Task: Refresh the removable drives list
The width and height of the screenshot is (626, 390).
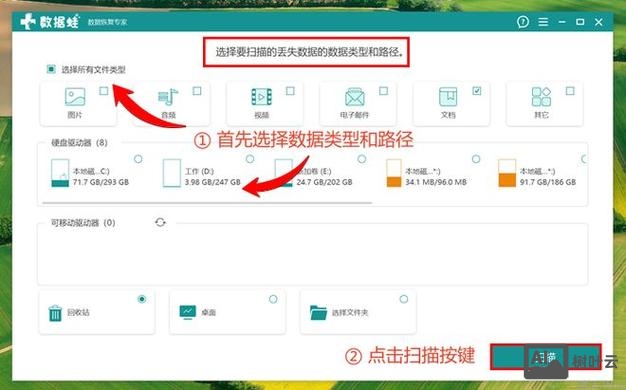Action: click(160, 222)
